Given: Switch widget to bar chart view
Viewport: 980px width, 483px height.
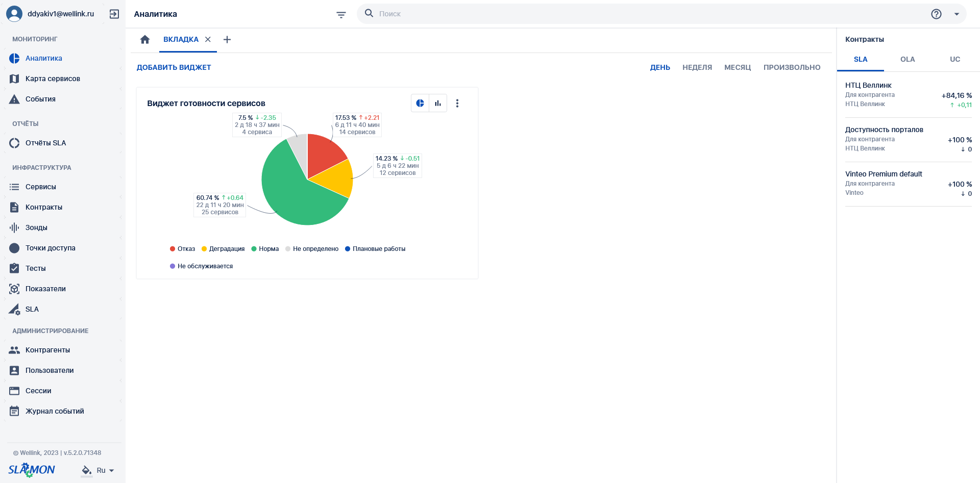Looking at the screenshot, I should [438, 103].
